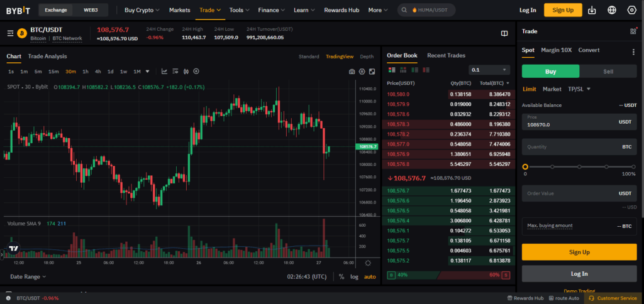Expand the Finance menu
644x304 pixels.
[272, 10]
